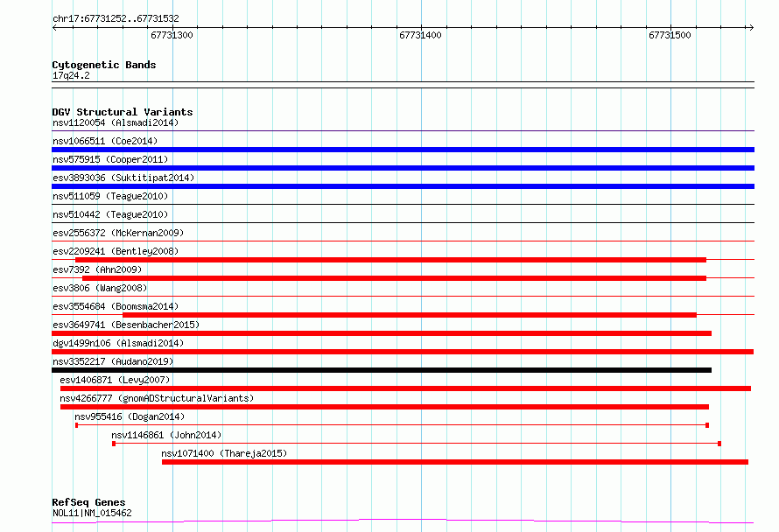779x532 pixels.
Task: Open the nsv1071400 (Thareja2015) red bar
Action: (x=455, y=462)
